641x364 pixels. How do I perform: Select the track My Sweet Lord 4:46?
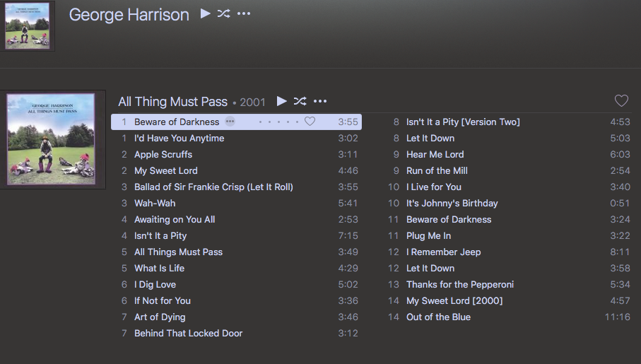(236, 170)
